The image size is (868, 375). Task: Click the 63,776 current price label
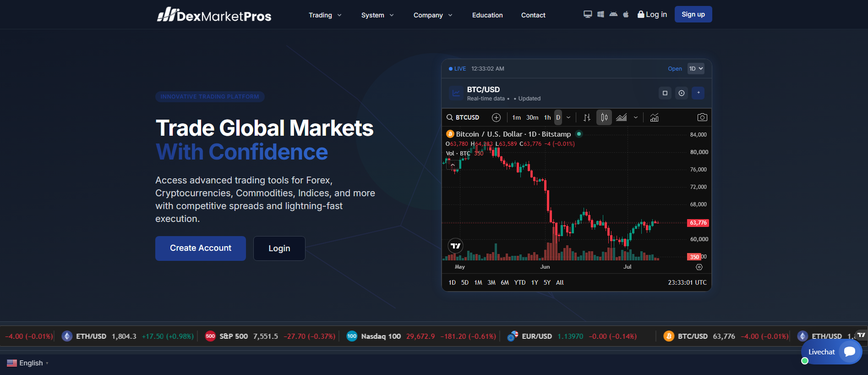699,223
